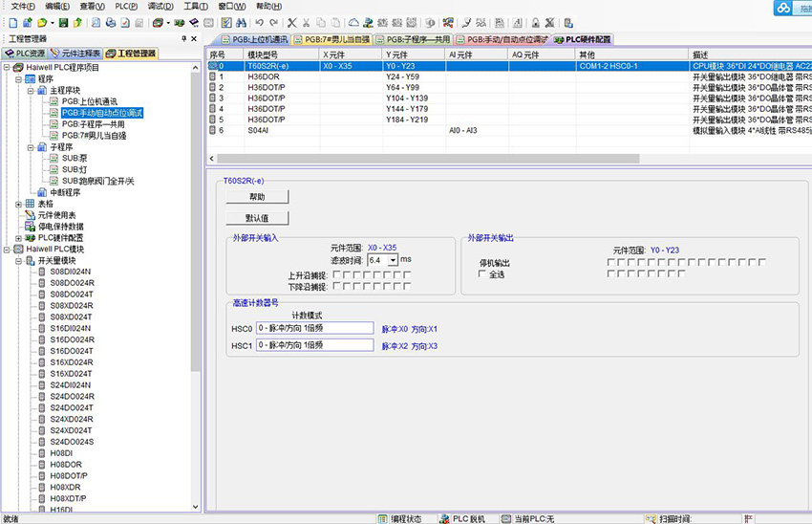This screenshot has width=812, height=524.
Task: Click the green Save icon in toolbar
Action: coord(63,22)
